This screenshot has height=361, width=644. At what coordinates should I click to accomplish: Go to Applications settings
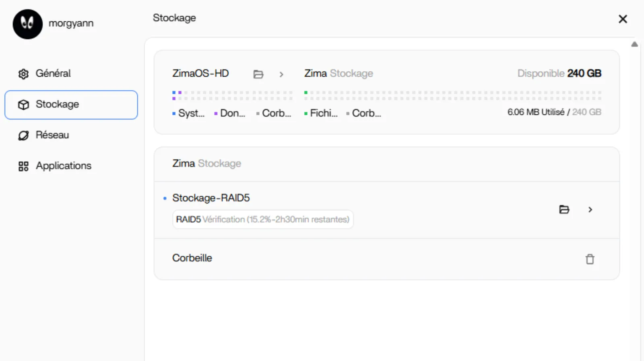[64, 166]
